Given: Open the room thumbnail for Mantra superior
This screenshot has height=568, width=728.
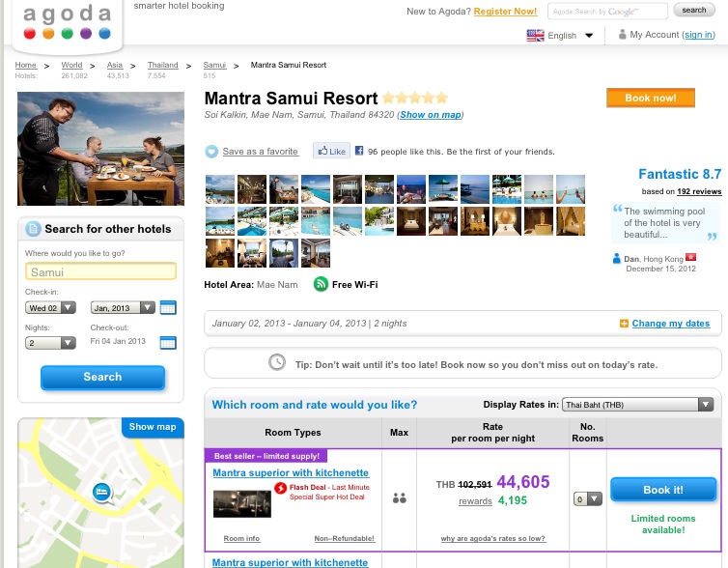Looking at the screenshot, I should pos(242,504).
